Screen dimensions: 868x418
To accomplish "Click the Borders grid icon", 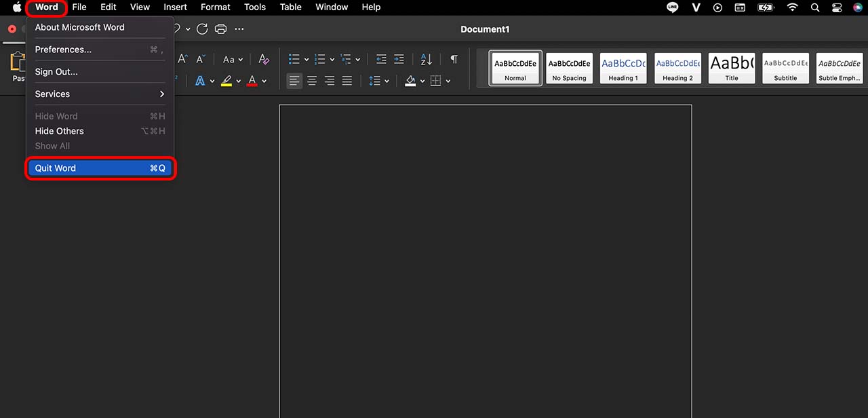I will coord(436,81).
